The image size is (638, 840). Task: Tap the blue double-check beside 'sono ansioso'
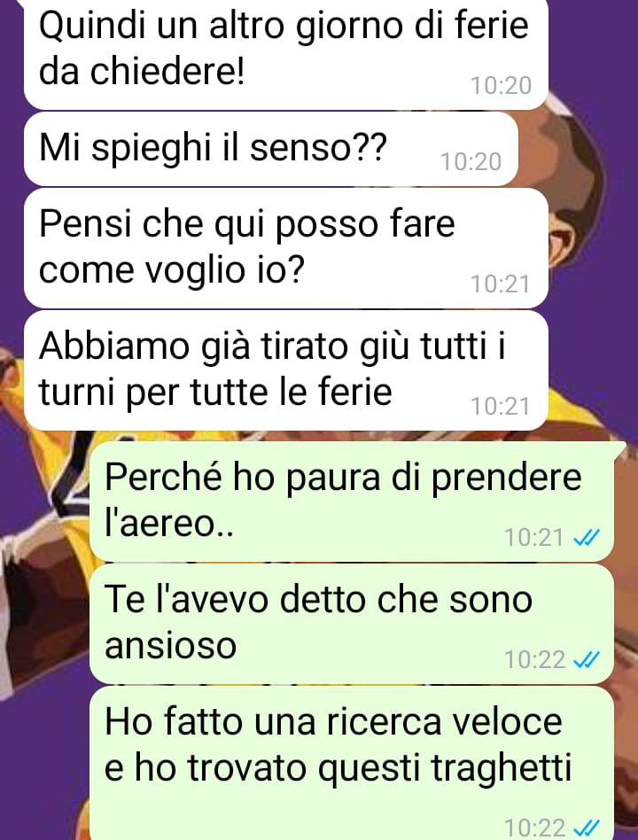(x=586, y=659)
